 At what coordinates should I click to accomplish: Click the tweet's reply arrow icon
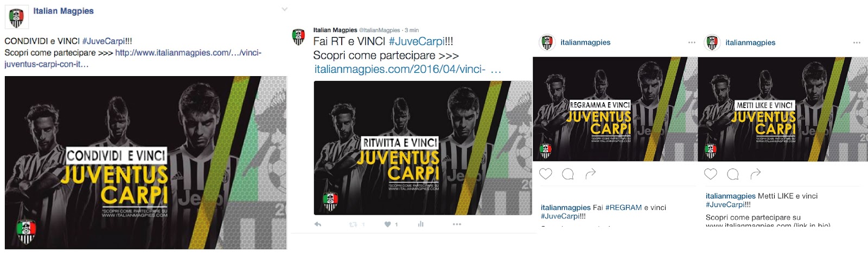click(x=318, y=224)
